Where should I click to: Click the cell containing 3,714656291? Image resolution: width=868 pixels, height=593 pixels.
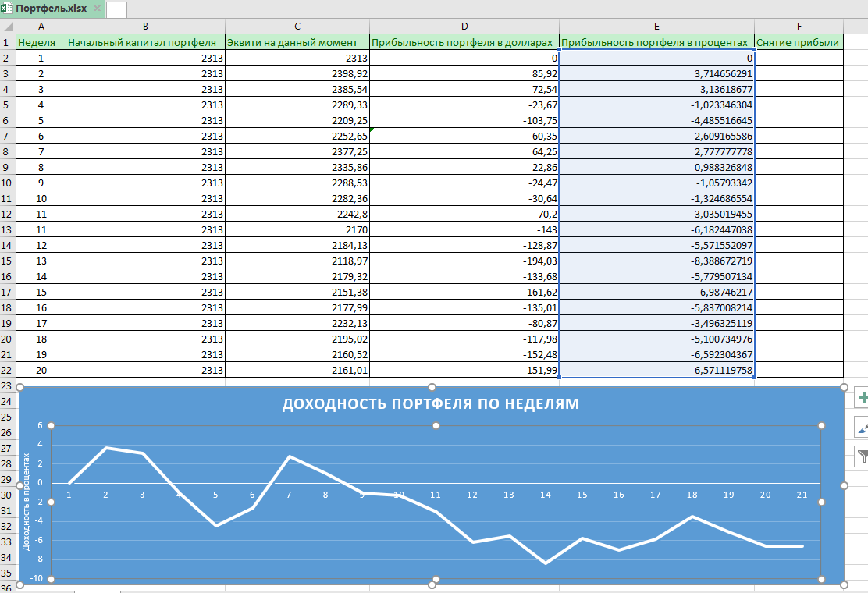click(656, 73)
